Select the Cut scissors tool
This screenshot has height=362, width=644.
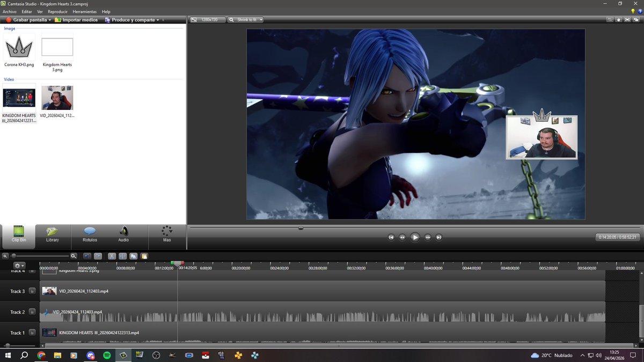(112, 256)
